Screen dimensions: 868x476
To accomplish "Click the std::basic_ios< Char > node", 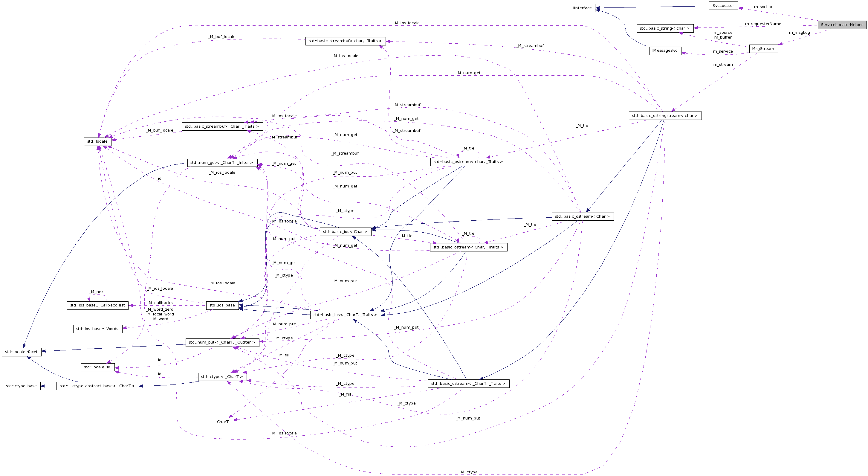I will (x=345, y=232).
